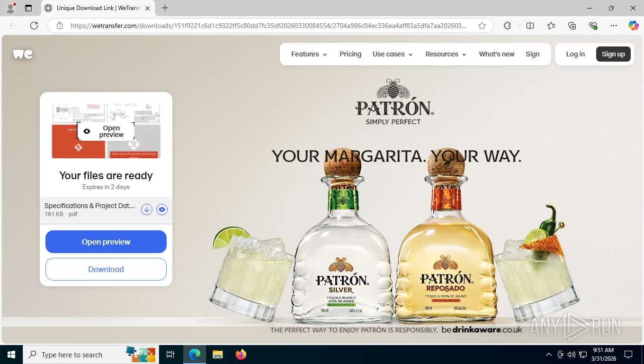644x364 pixels.
Task: Show hidden tray icons
Action: 549,355
